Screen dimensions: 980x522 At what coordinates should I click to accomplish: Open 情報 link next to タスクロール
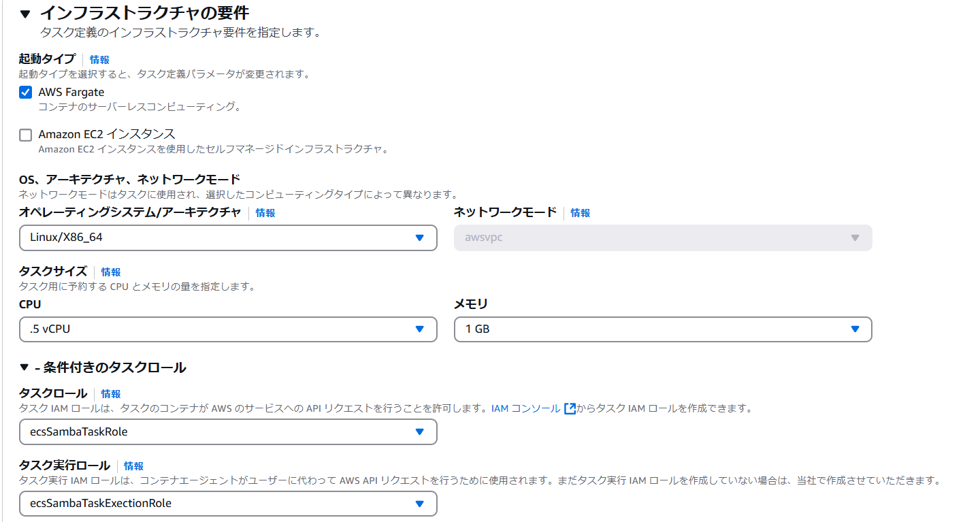pos(111,394)
